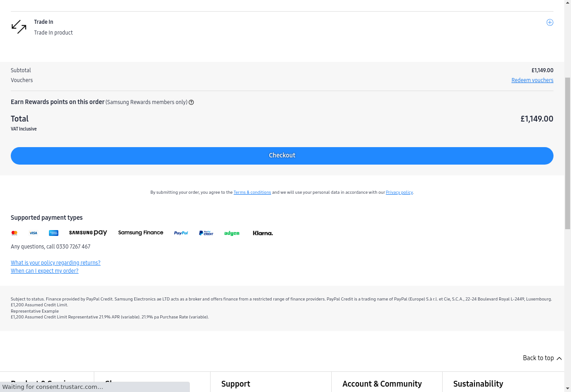Click the Visa payment icon
The width and height of the screenshot is (571, 392).
click(x=33, y=233)
